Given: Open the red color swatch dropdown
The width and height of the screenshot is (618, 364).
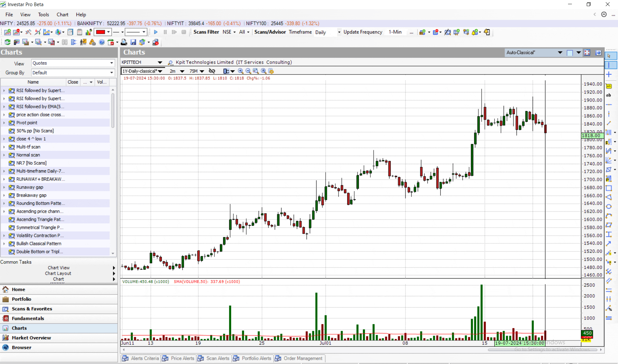Looking at the screenshot, I should coord(109,32).
